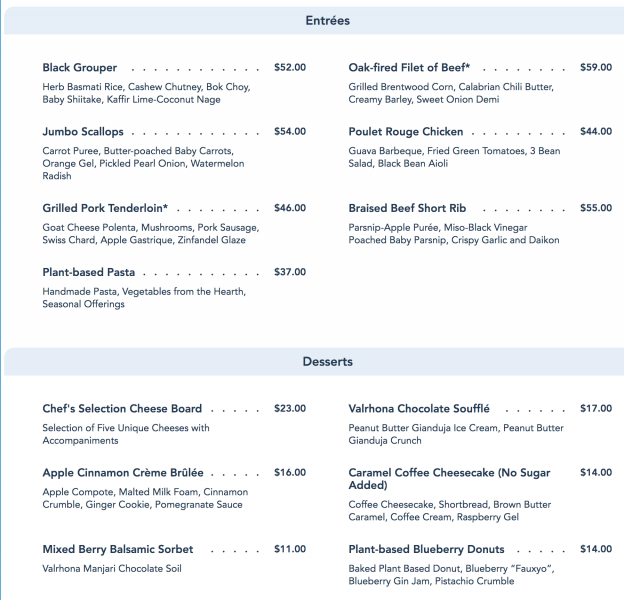Click the Jumbo Scallops menu item
This screenshot has width=624, height=600.
click(x=83, y=132)
